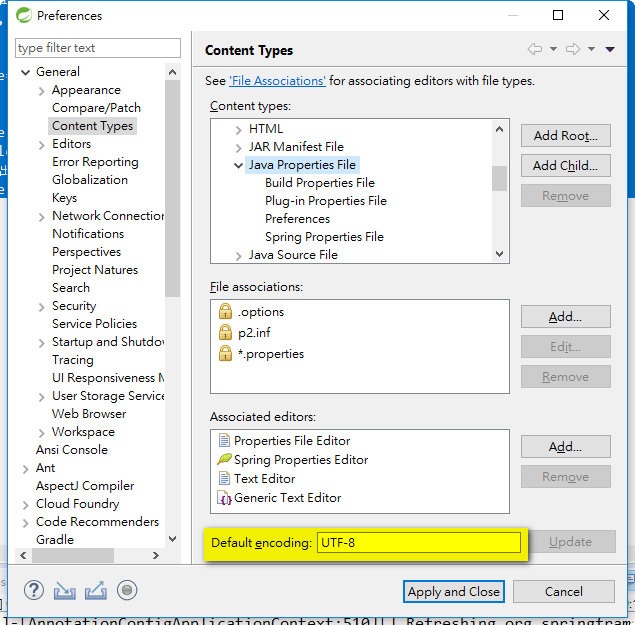
Task: Click the content types scroll down arrow
Action: tap(499, 254)
